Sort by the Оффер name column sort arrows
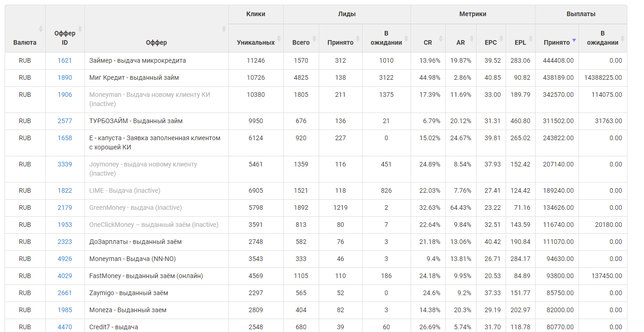This screenshot has width=644, height=332. [x=224, y=29]
